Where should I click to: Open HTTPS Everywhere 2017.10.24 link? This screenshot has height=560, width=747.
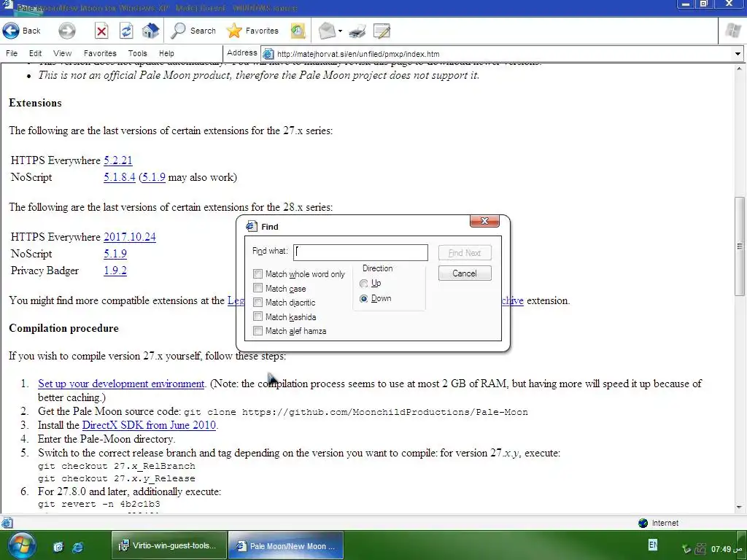[x=130, y=237]
